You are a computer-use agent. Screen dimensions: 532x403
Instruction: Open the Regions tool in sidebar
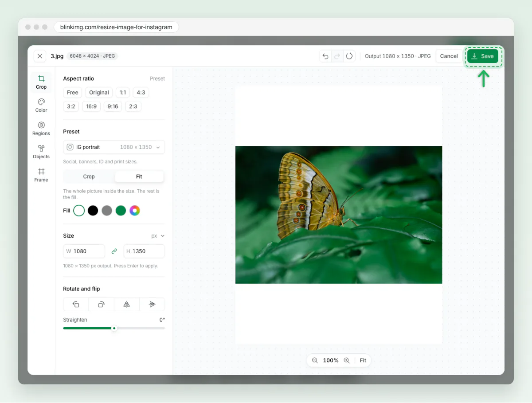coord(41,129)
